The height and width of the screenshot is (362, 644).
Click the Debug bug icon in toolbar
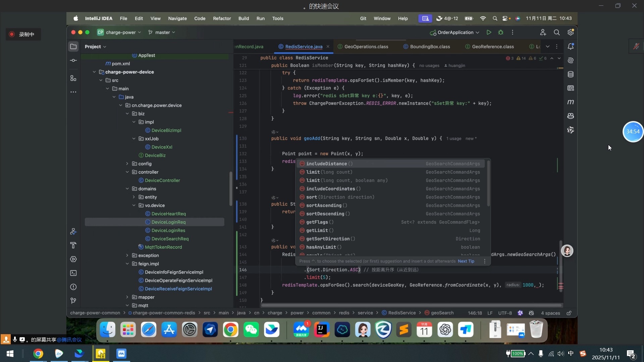[x=500, y=33]
